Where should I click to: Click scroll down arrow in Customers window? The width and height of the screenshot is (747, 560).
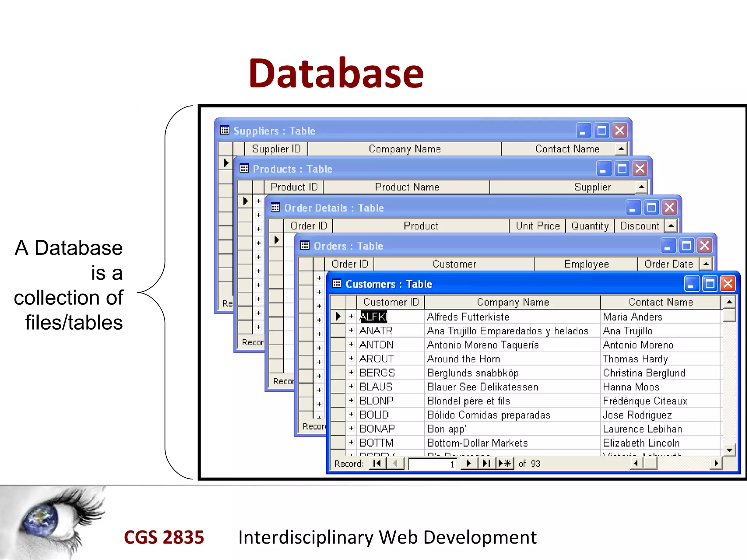click(x=729, y=450)
